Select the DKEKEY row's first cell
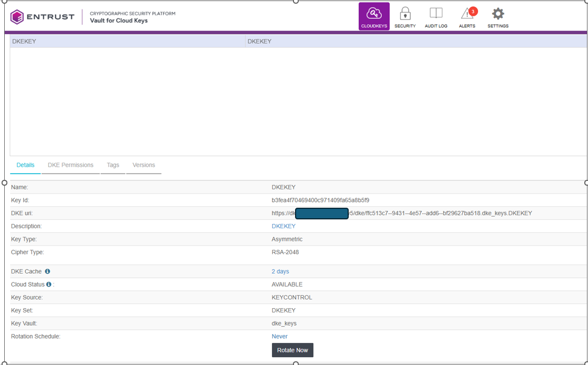Viewport: 588px width, 365px height. 127,41
